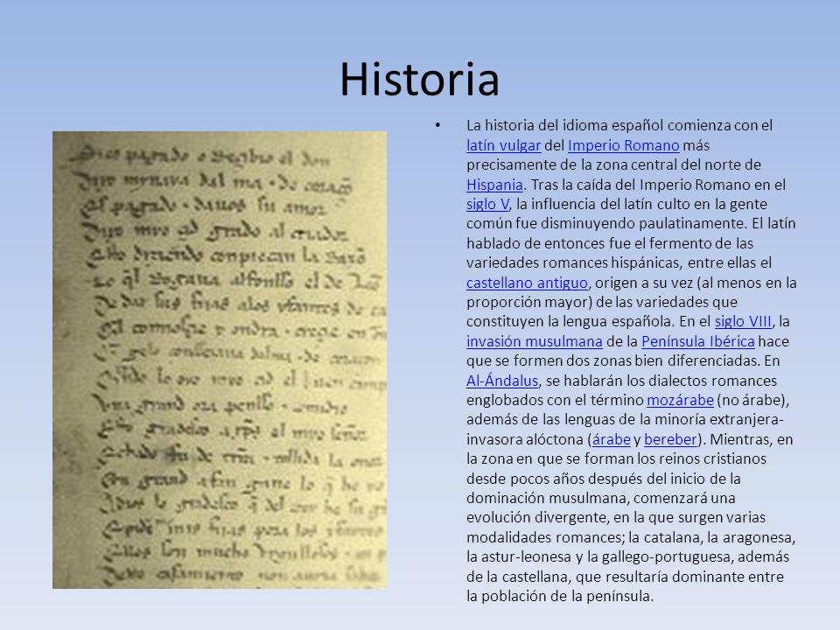Follow the 'mozárabe' hyperlink

[680, 400]
